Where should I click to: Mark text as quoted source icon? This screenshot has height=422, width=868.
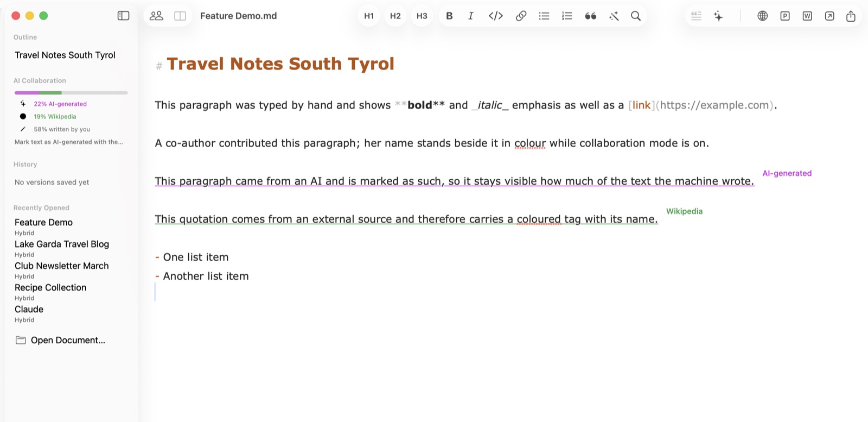697,16
